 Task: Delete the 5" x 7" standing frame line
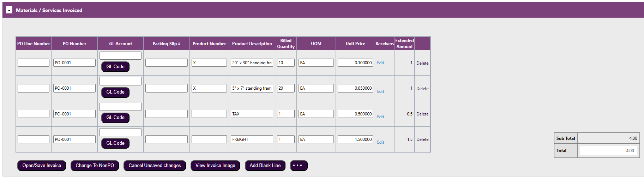coord(422,89)
